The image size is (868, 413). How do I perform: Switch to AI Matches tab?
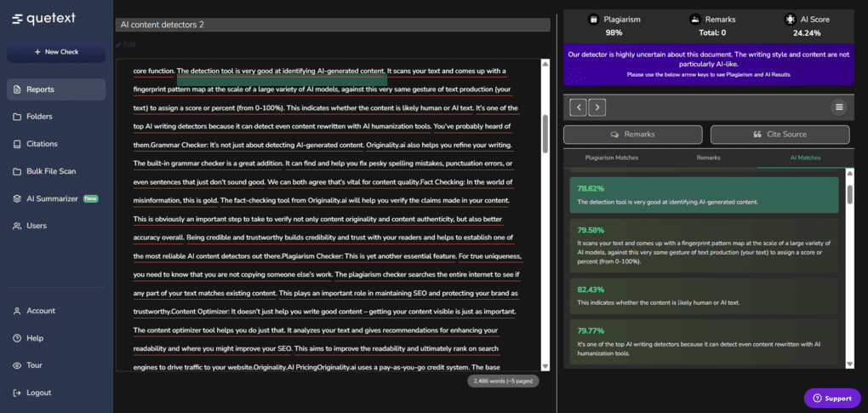[x=805, y=158]
